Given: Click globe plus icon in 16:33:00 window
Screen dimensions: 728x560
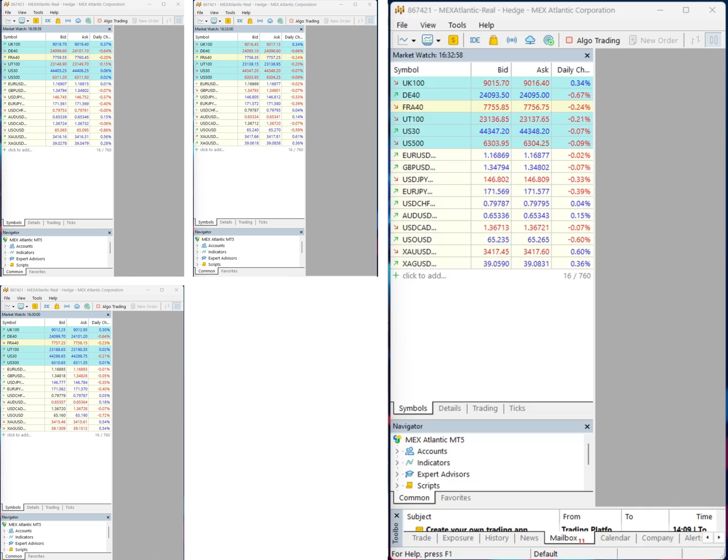Looking at the screenshot, I should [280, 21].
